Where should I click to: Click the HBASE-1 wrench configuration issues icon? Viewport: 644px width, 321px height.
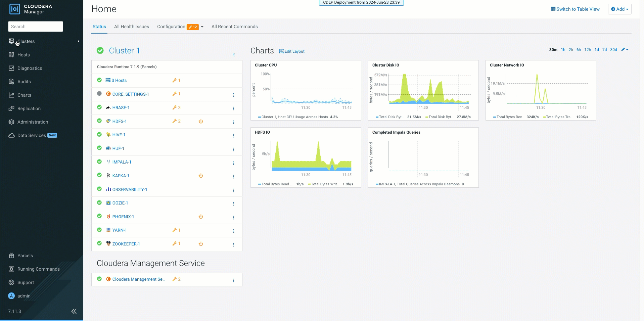(175, 108)
